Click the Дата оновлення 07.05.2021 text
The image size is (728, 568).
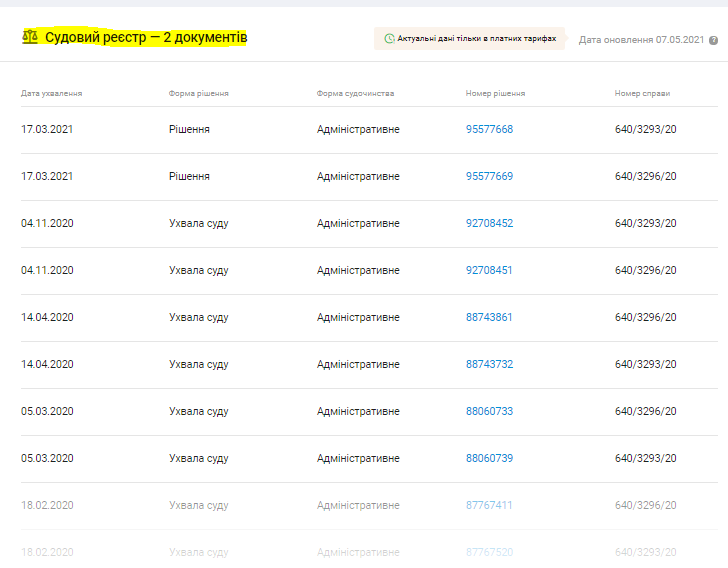tap(640, 40)
